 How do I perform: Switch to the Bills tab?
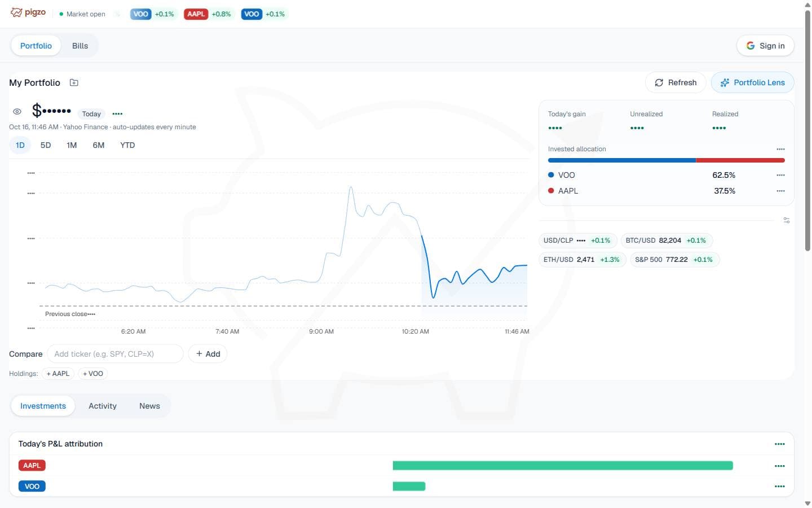point(80,46)
